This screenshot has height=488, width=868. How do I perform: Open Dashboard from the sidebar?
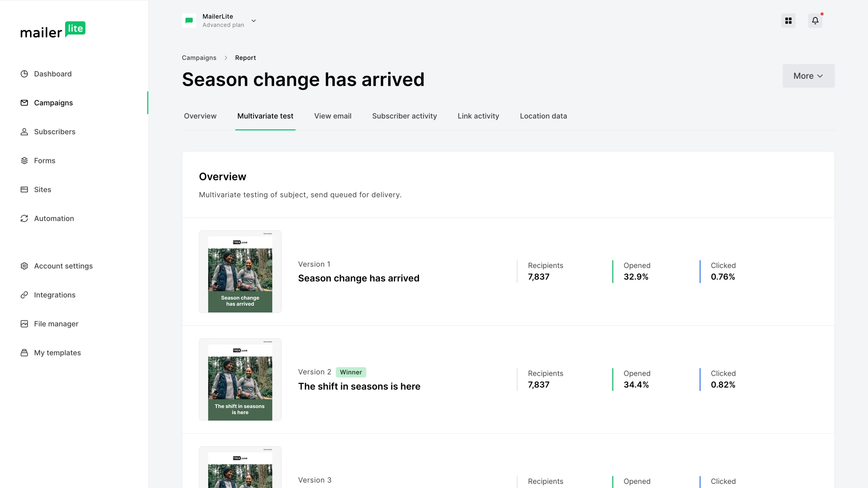click(x=53, y=74)
